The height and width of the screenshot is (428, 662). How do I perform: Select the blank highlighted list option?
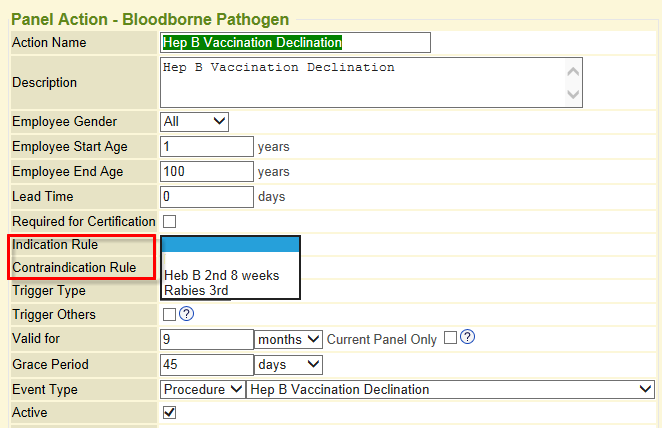(x=231, y=244)
